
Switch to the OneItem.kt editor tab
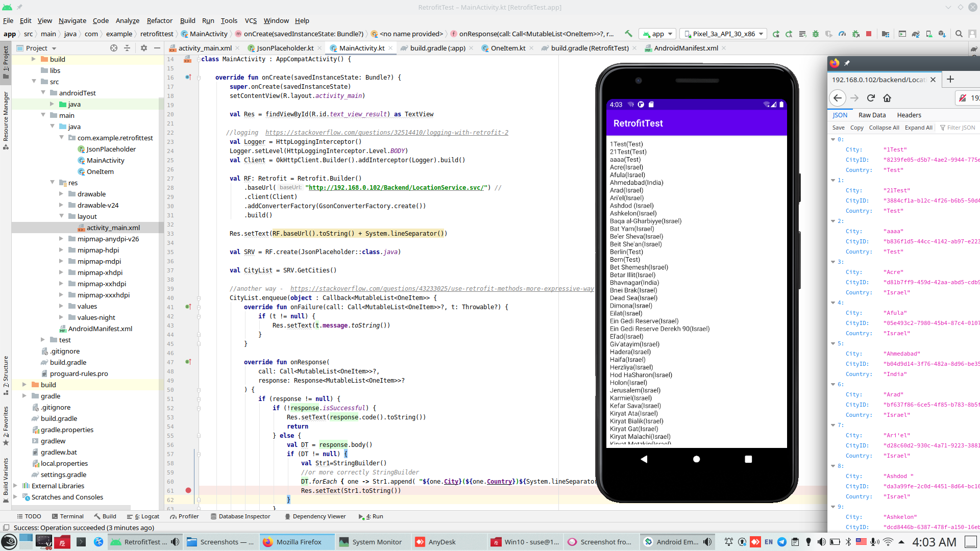tap(507, 48)
